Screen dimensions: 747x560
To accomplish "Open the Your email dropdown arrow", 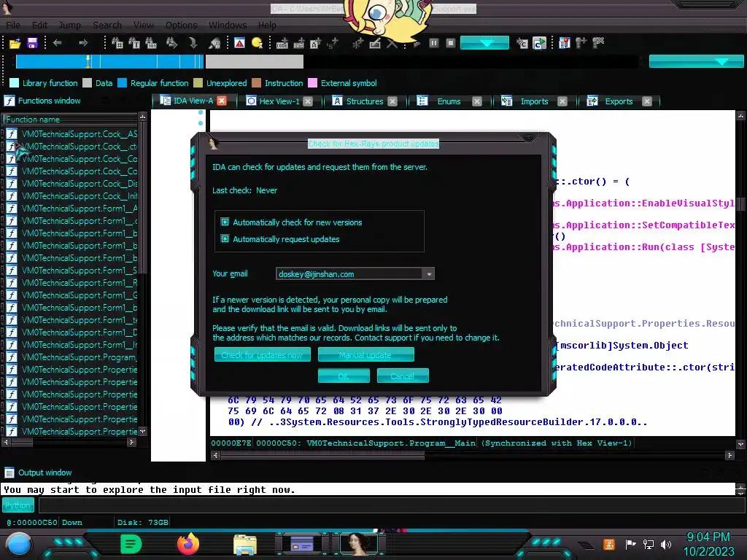I will pos(429,274).
